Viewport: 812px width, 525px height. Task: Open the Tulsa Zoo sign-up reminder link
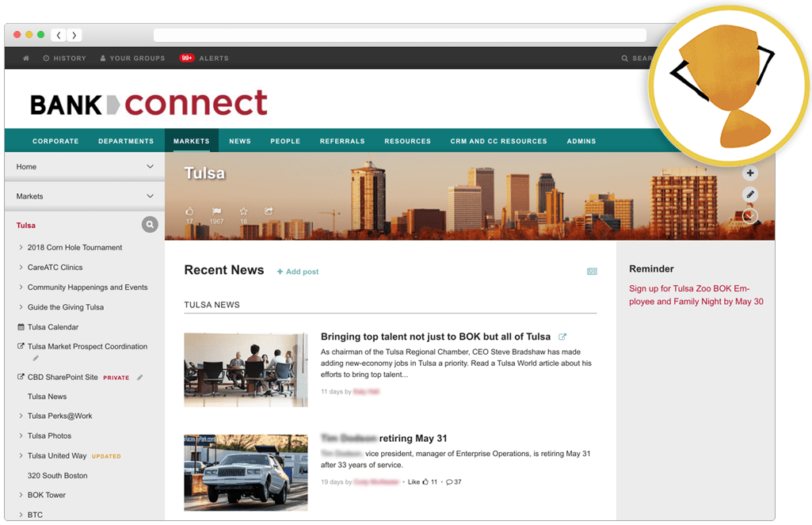click(x=696, y=295)
